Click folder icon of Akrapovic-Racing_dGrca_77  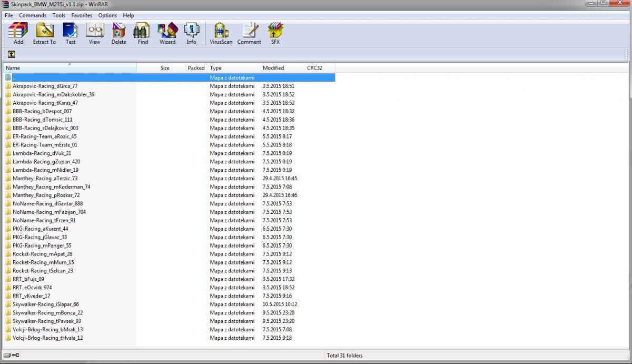(8, 86)
